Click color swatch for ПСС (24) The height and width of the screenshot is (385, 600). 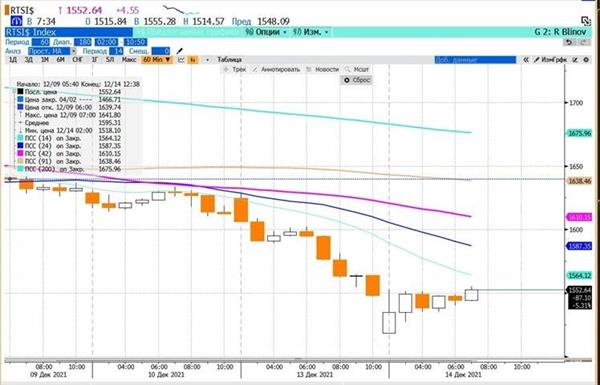20,146
